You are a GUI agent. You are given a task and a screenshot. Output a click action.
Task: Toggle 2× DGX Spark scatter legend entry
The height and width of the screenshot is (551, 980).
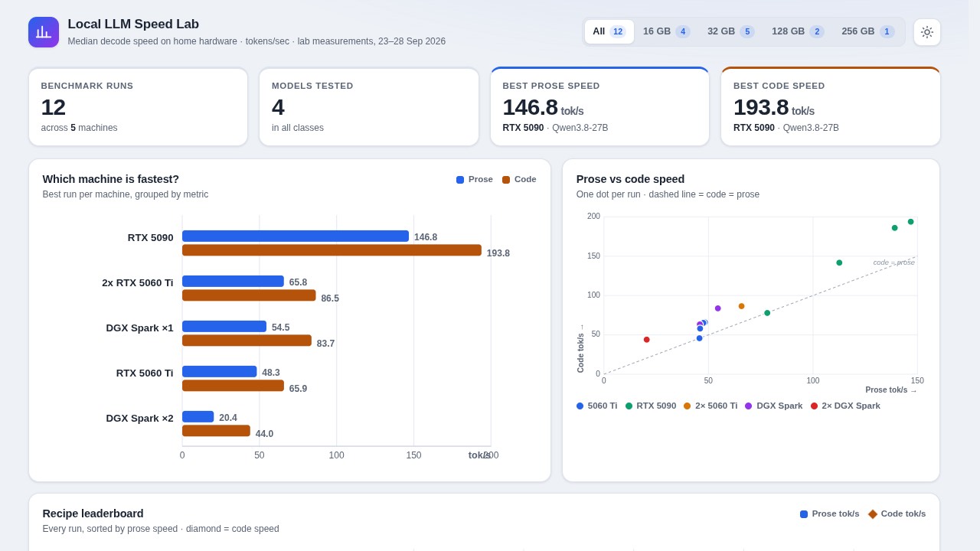(845, 406)
